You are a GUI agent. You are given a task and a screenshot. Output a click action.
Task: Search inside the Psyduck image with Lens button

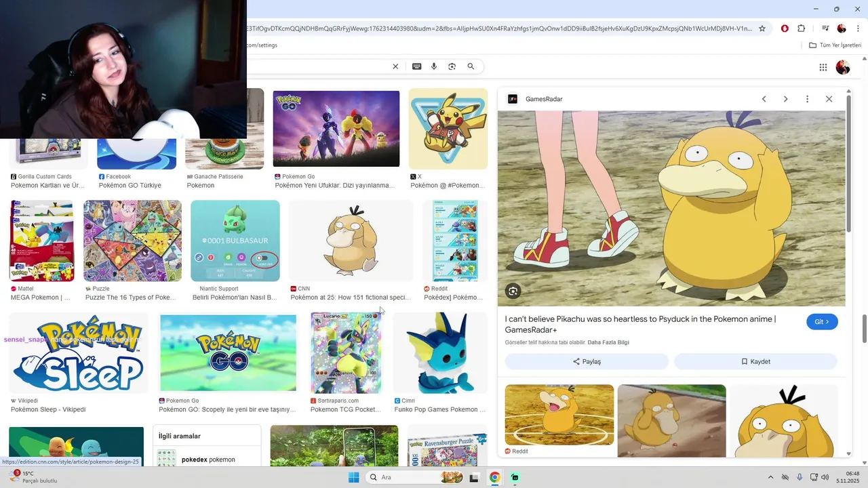point(513,291)
